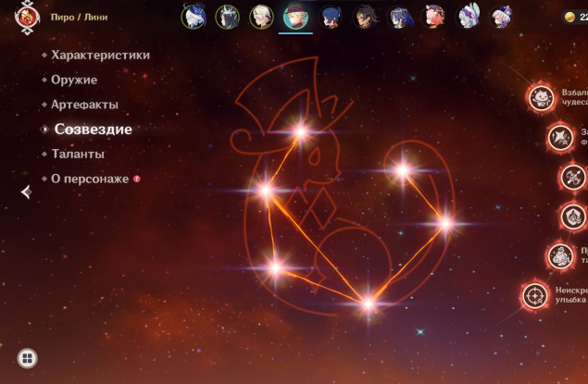Open the hatted figure constellation node
Screen dimensions: 588x384
coord(560,256)
